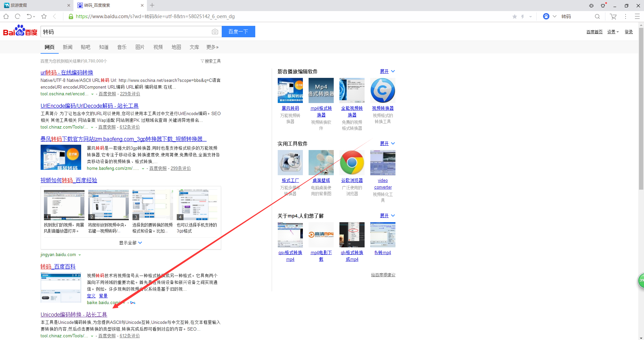Screen dimensions: 644x340
Task: Expand 显示全部 in the 百度经验 result
Action: click(130, 243)
